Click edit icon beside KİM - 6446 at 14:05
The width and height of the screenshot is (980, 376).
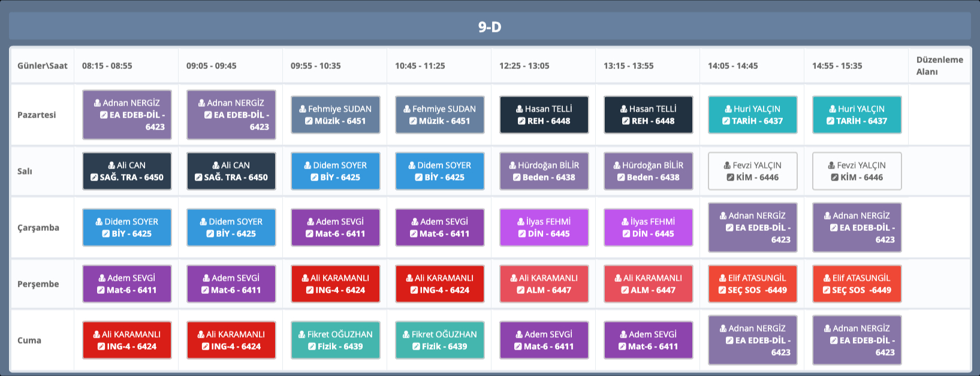(x=730, y=178)
